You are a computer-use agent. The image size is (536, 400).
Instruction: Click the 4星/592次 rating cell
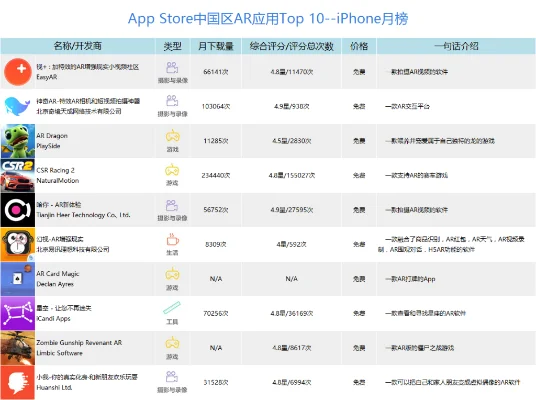click(x=292, y=244)
